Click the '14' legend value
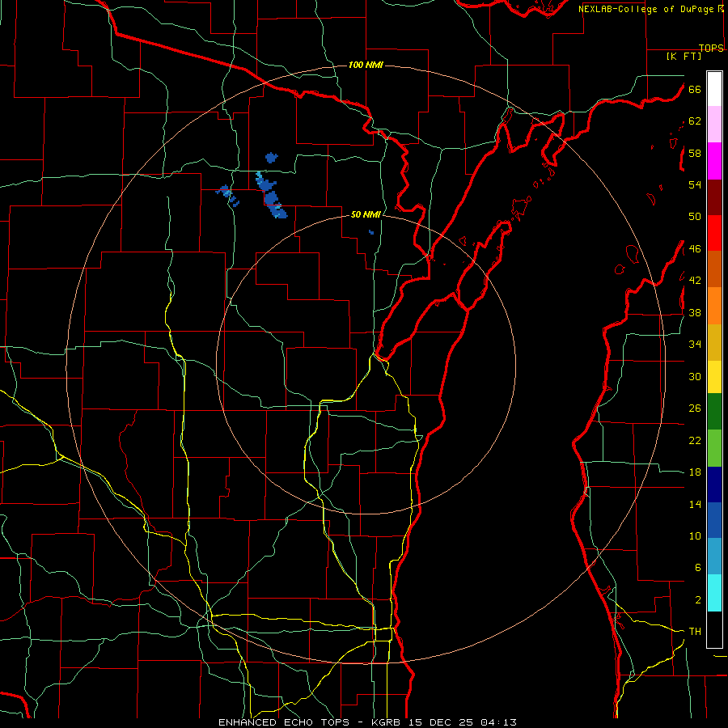728x728 pixels. [x=695, y=504]
